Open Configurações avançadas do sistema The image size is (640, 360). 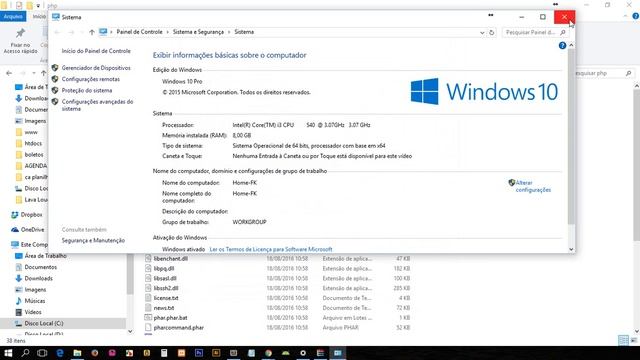[x=97, y=105]
